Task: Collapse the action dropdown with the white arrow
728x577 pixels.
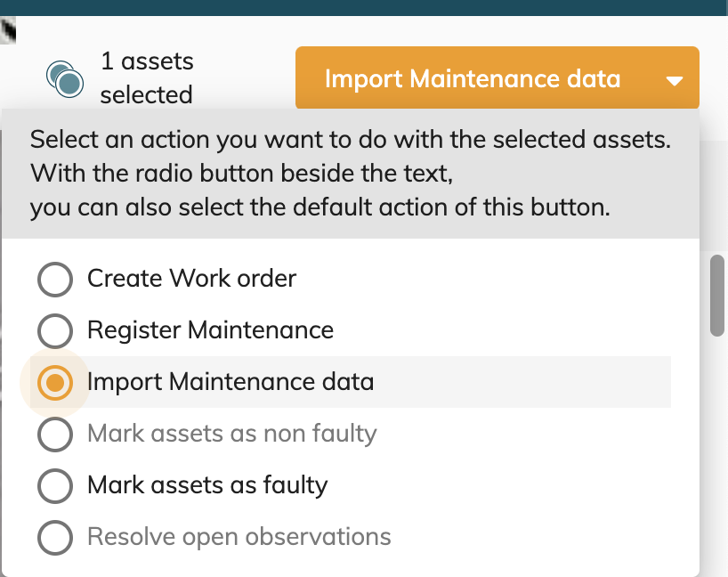Action: (674, 80)
